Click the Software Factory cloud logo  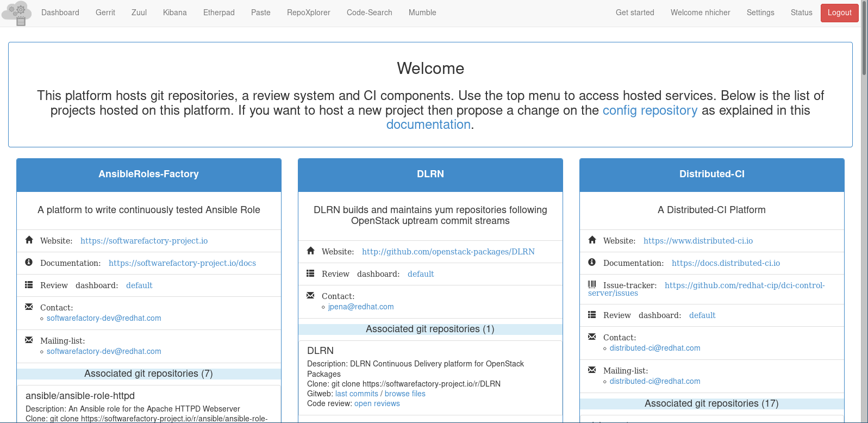click(x=17, y=13)
